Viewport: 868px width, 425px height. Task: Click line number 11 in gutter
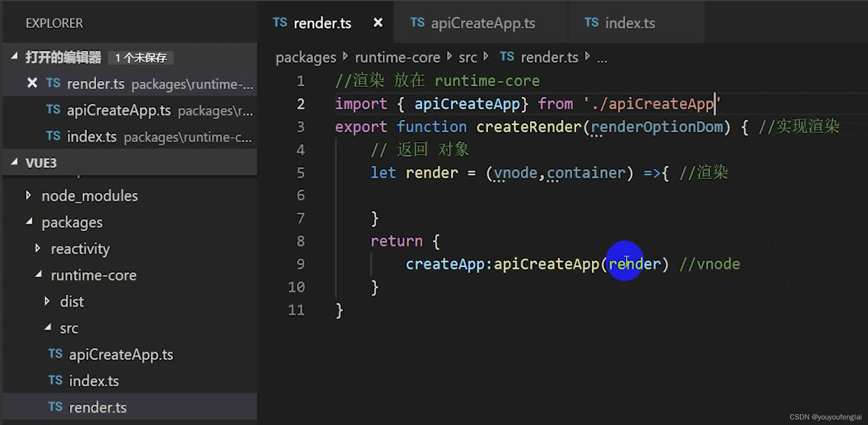click(296, 310)
